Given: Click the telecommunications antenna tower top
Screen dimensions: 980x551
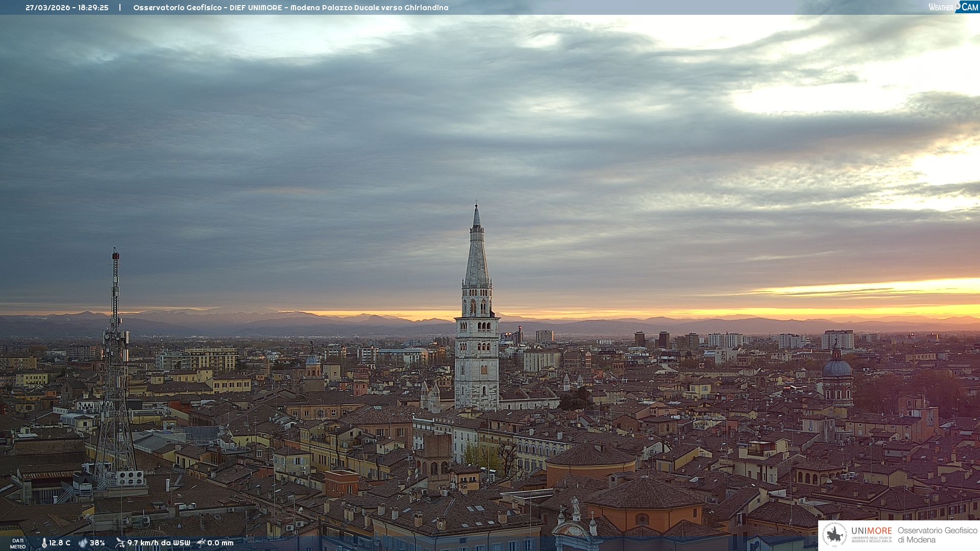Looking at the screenshot, I should pyautogui.click(x=116, y=255).
